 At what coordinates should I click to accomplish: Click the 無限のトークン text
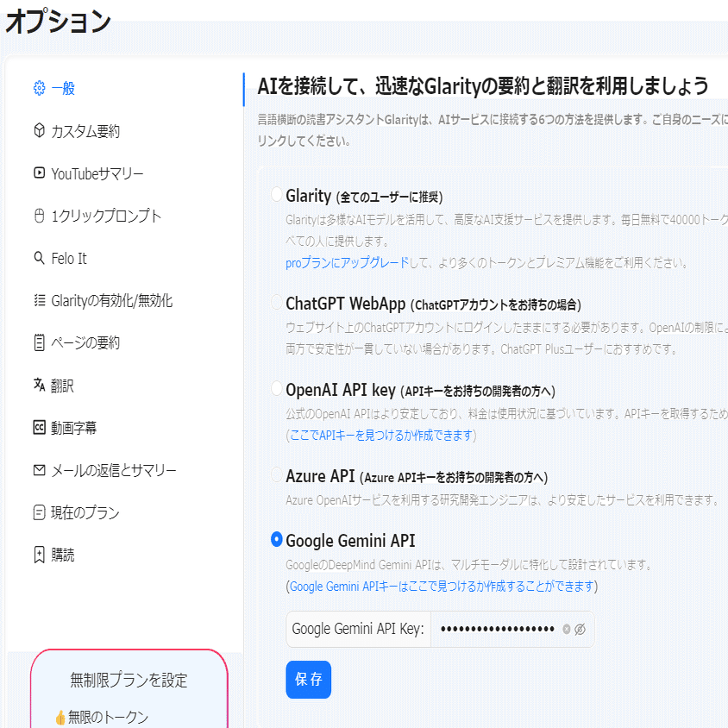tap(108, 717)
